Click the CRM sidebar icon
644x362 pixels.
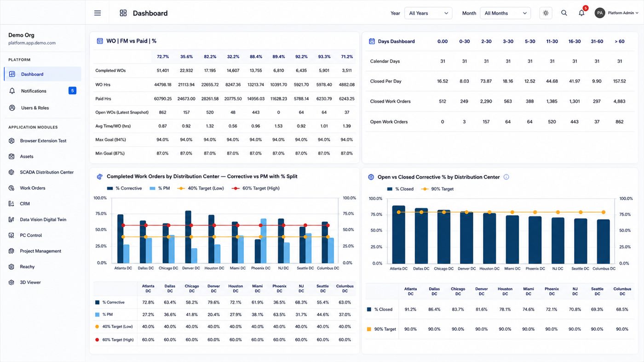(x=11, y=204)
